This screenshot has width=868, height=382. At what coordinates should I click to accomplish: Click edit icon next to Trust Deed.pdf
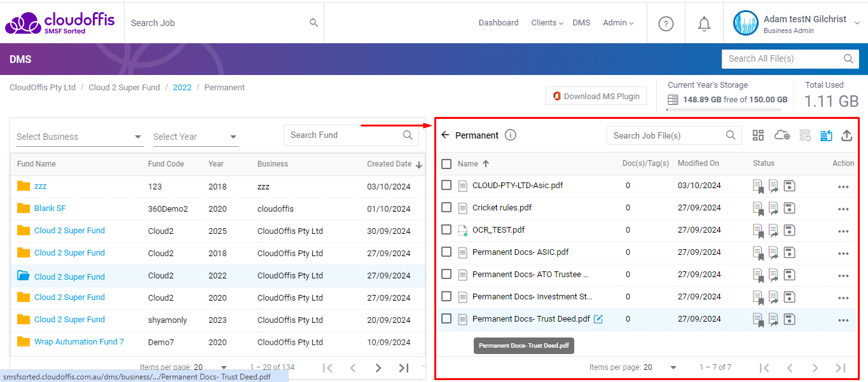598,319
